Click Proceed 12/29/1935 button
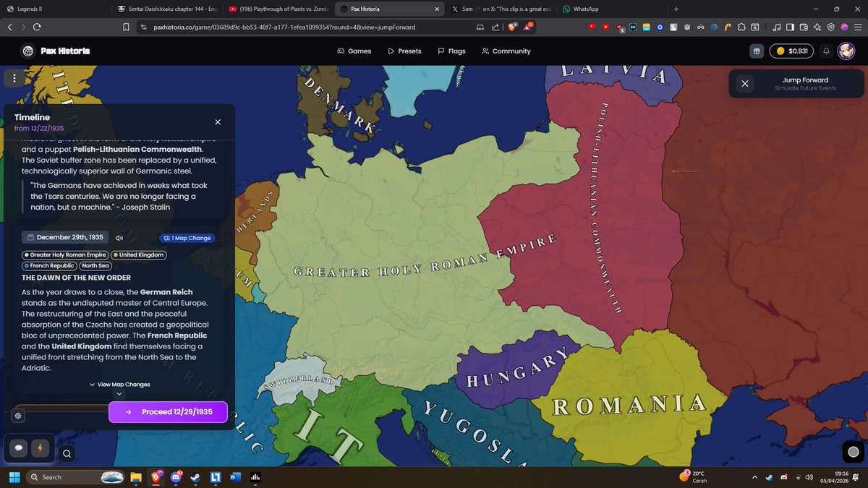This screenshot has height=488, width=868. [x=168, y=411]
